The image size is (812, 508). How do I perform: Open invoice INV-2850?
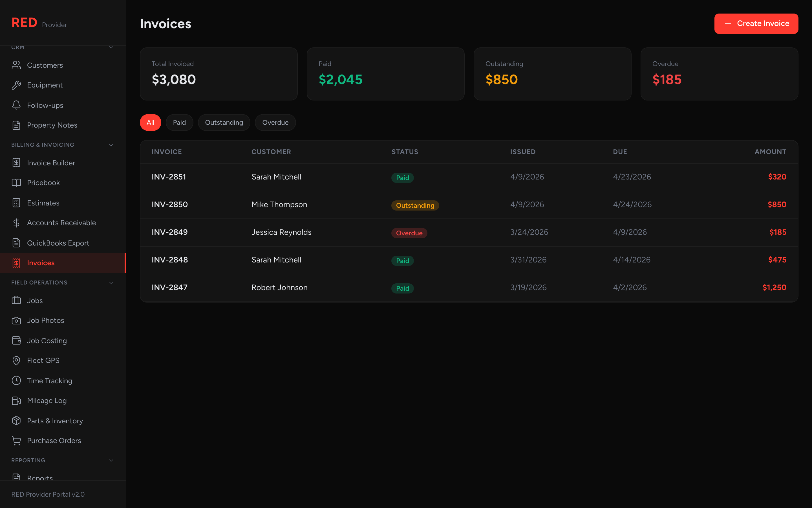[169, 204]
